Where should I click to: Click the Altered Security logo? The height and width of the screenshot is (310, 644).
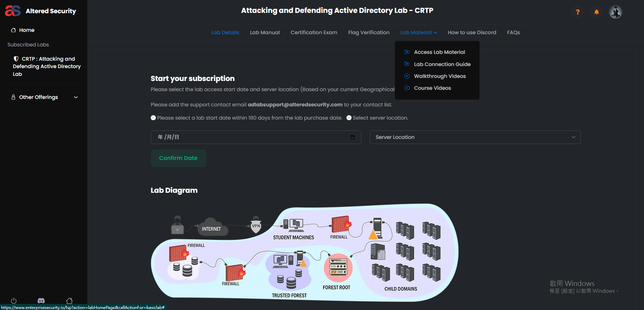click(x=41, y=11)
